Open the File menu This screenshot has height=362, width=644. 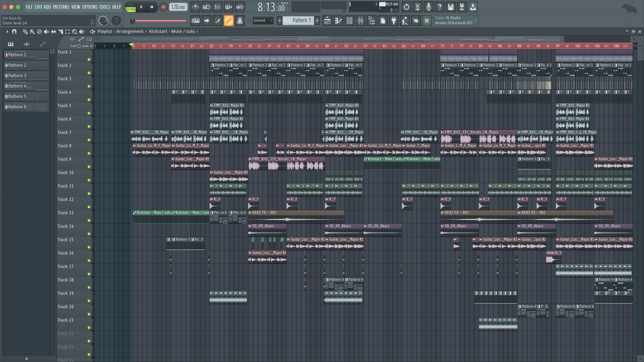pos(29,7)
